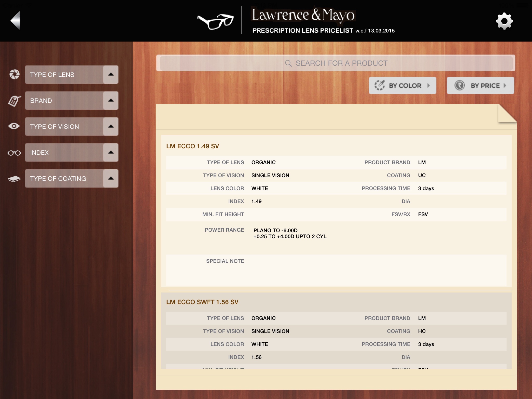Expand the Type of Lens arrow
This screenshot has height=399, width=532.
click(111, 75)
